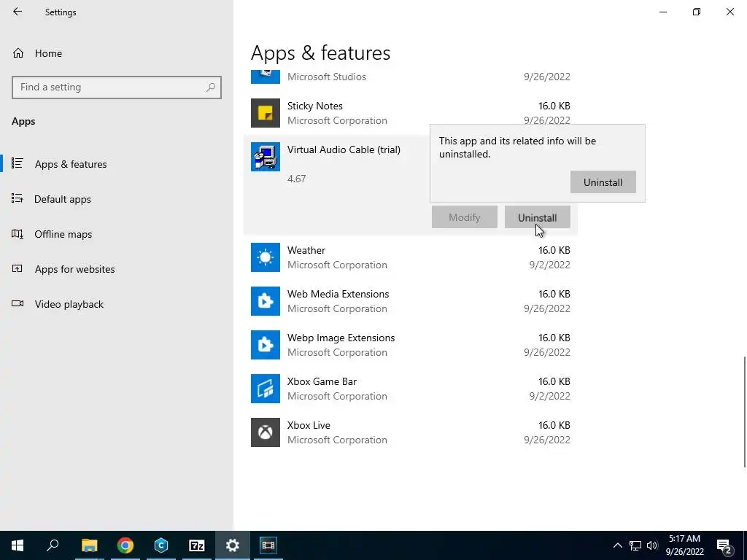The width and height of the screenshot is (747, 560).
Task: Click the Apps & features list icon
Action: click(18, 164)
